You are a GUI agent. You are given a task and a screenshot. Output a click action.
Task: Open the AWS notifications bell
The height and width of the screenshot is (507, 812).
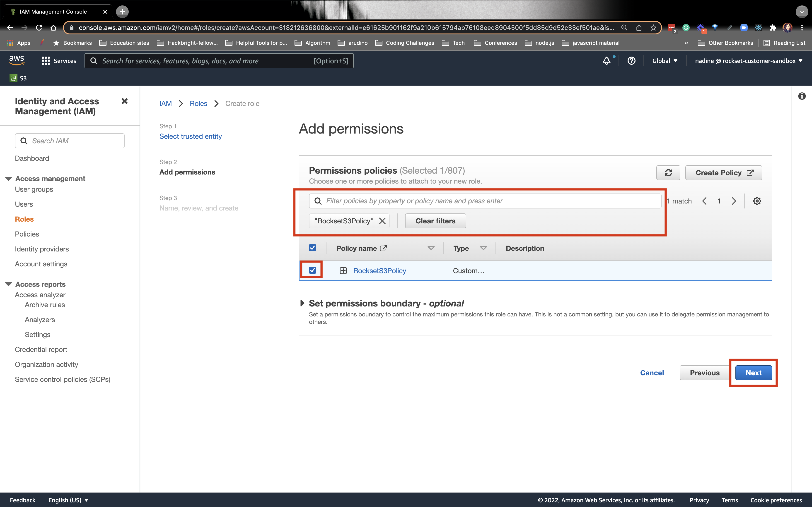click(607, 61)
